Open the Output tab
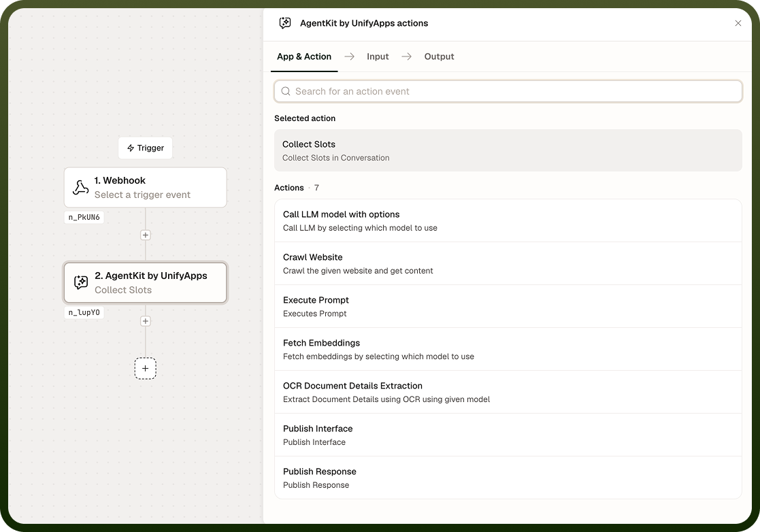The image size is (760, 532). click(x=439, y=56)
